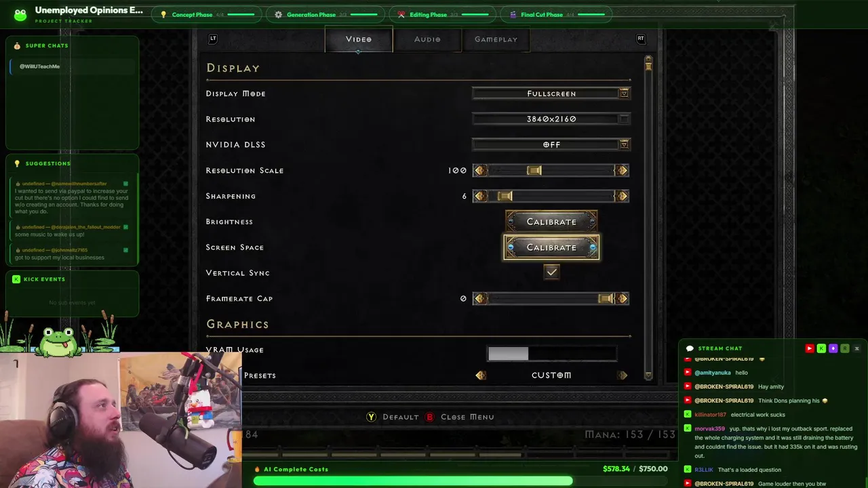Click the Custom presets value

click(551, 375)
